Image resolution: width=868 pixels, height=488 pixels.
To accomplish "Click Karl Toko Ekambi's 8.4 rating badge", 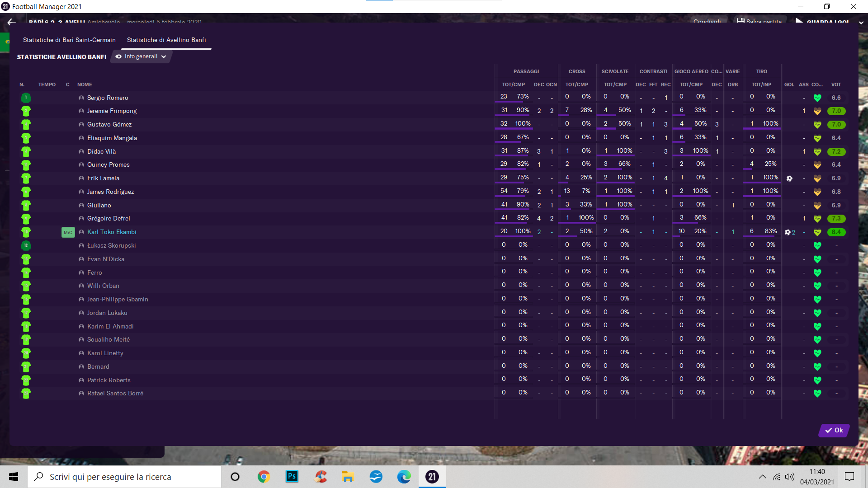I will point(836,232).
